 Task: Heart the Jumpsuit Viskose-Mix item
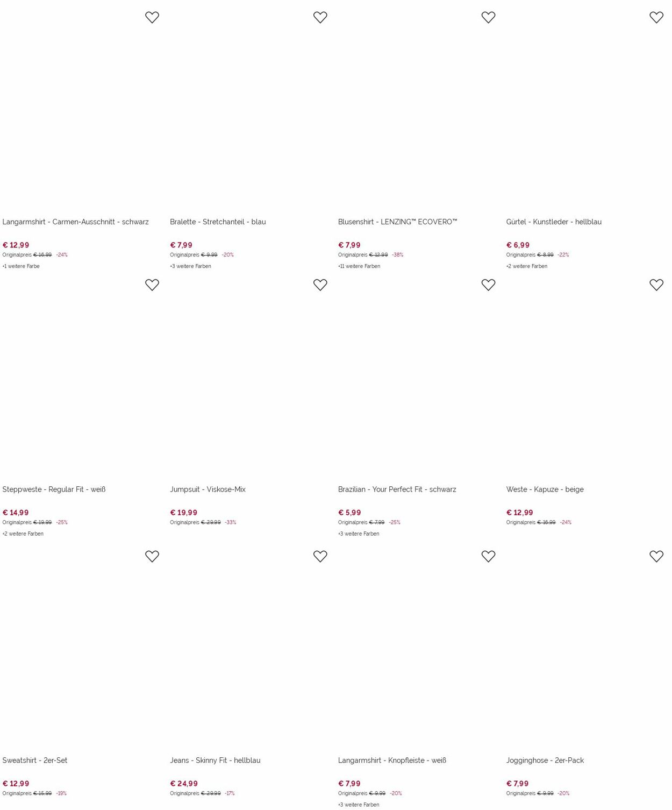click(320, 285)
